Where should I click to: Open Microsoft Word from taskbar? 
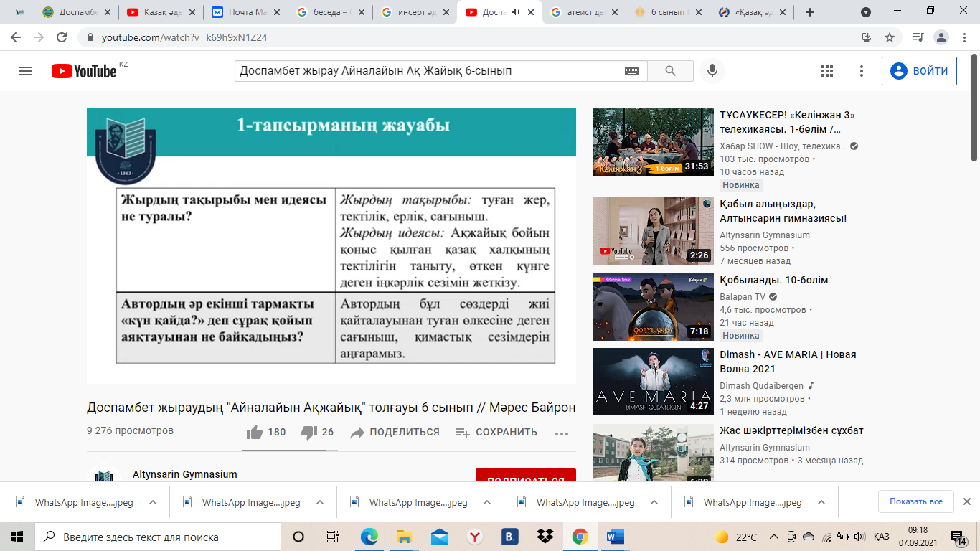click(615, 537)
